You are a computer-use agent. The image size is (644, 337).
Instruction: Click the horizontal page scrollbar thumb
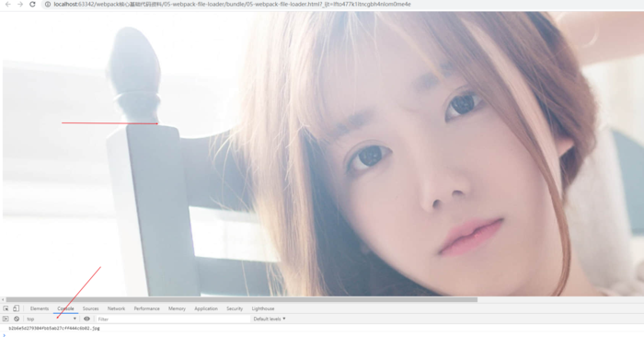pos(241,299)
